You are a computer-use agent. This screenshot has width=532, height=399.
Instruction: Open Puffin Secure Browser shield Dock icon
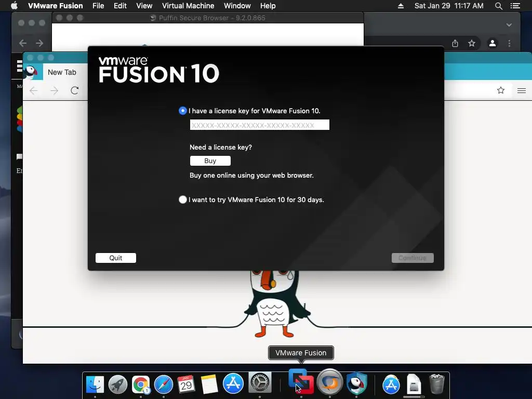point(356,383)
